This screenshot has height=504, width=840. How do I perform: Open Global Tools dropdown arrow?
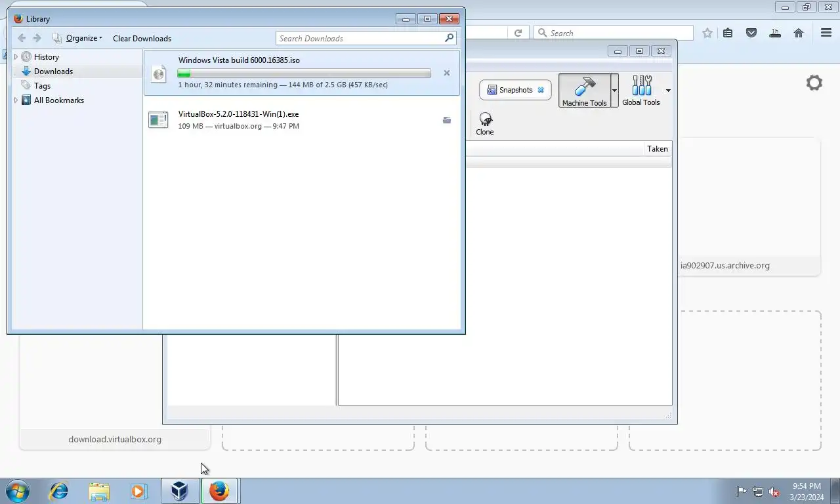coord(668,91)
